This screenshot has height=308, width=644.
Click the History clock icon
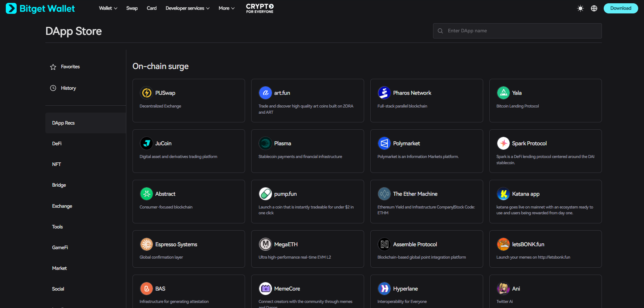point(53,88)
